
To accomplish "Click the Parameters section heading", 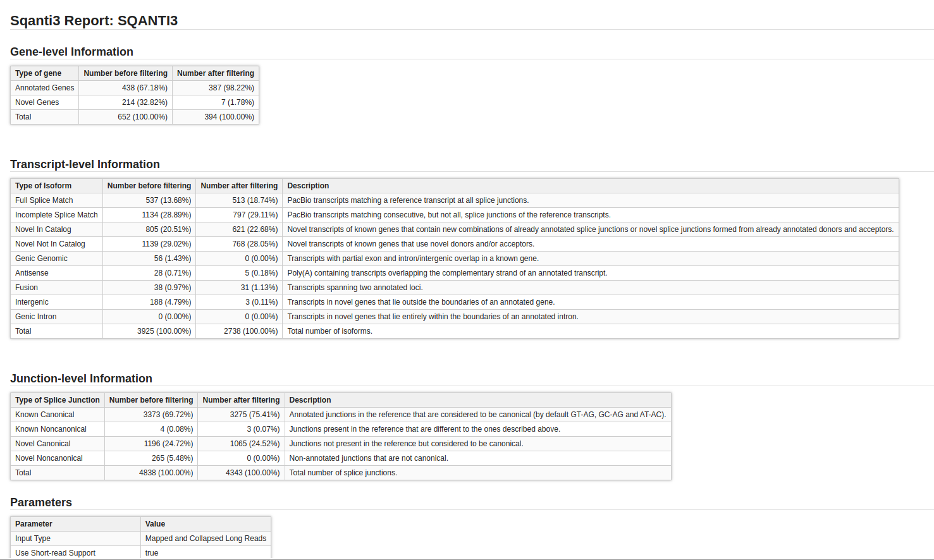I will [41, 502].
